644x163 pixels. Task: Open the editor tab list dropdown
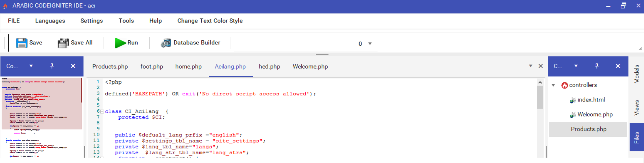pos(531,66)
